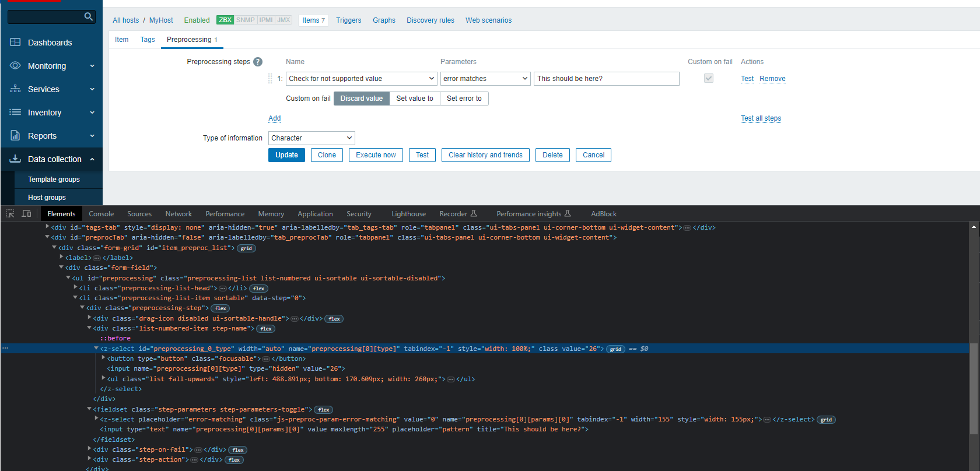The image size is (980, 471).
Task: Collapse the z-select preprocessing_0_type node
Action: (x=96, y=349)
